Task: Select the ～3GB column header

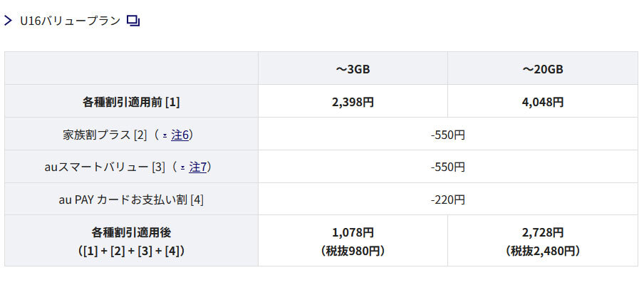Action: [353, 69]
